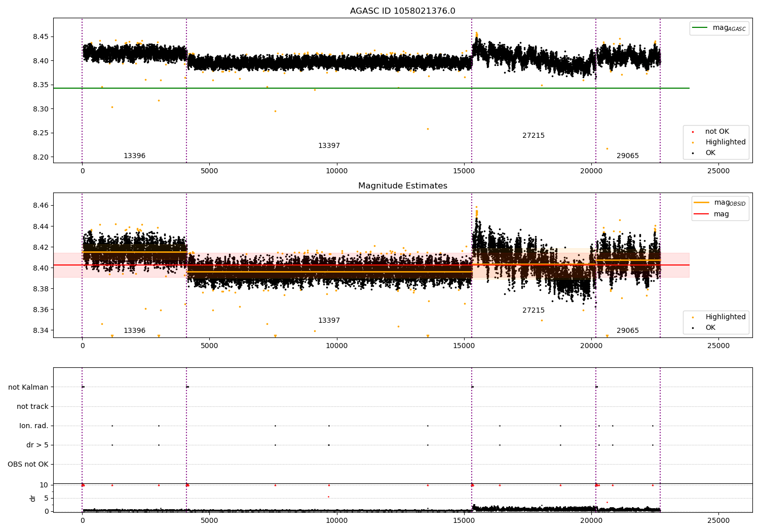Click obsid label 27215 in Magnitude Estimates plot
This screenshot has width=760, height=532.
(534, 311)
